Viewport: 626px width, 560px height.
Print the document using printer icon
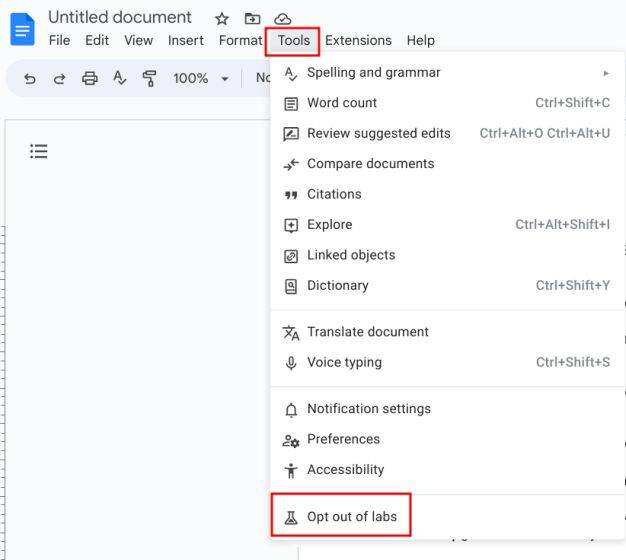click(90, 78)
